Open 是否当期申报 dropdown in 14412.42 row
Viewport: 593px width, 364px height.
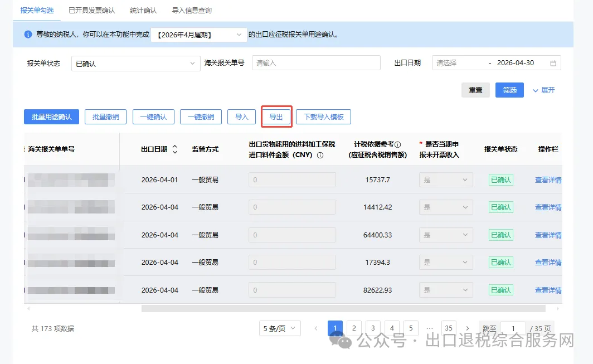(446, 207)
